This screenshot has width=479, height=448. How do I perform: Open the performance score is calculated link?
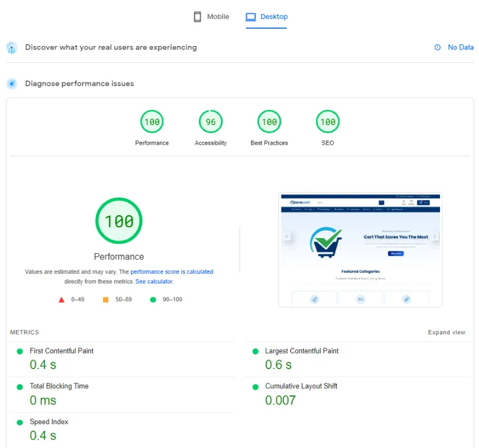pyautogui.click(x=172, y=272)
